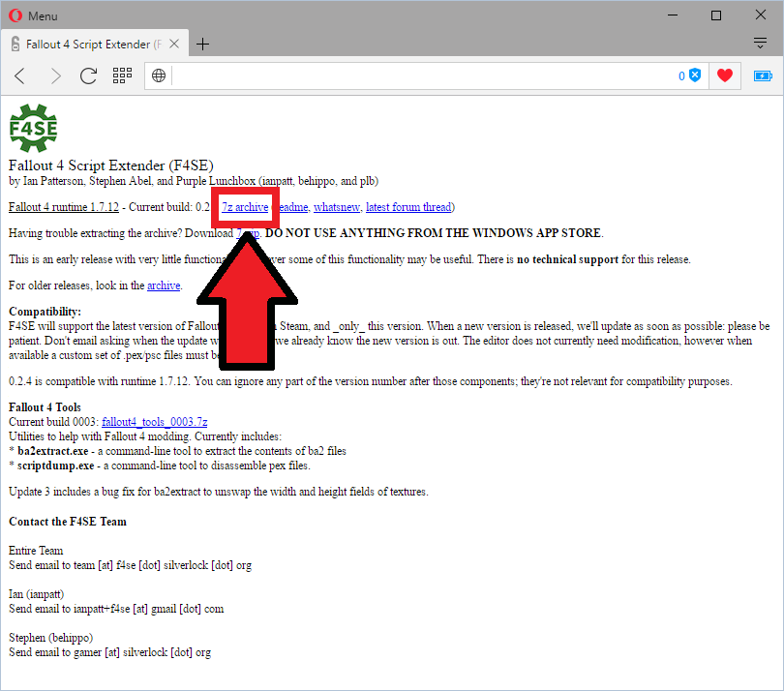The height and width of the screenshot is (691, 784).
Task: Click Fallout 4 runtime 1.7.12 text
Action: click(64, 207)
